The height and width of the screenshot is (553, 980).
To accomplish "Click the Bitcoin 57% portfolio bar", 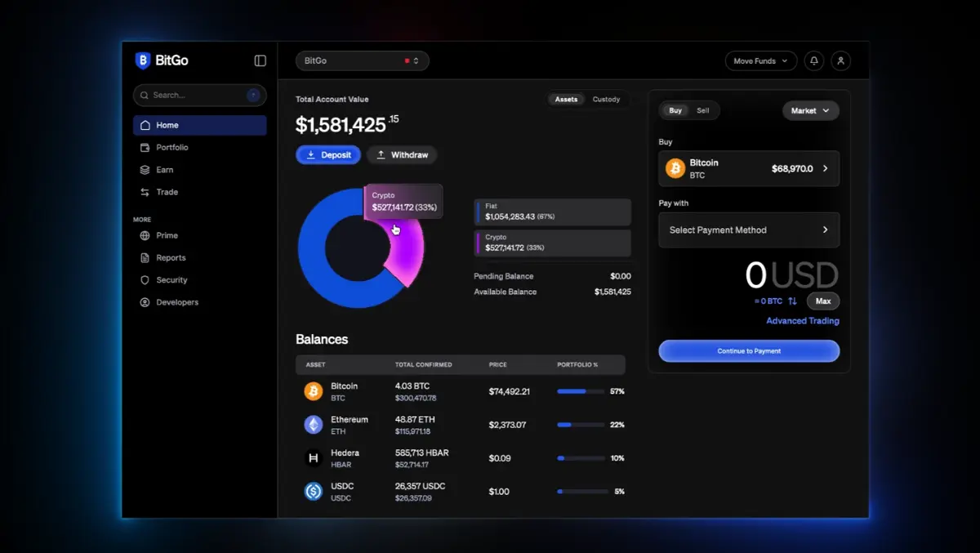I will click(x=581, y=391).
